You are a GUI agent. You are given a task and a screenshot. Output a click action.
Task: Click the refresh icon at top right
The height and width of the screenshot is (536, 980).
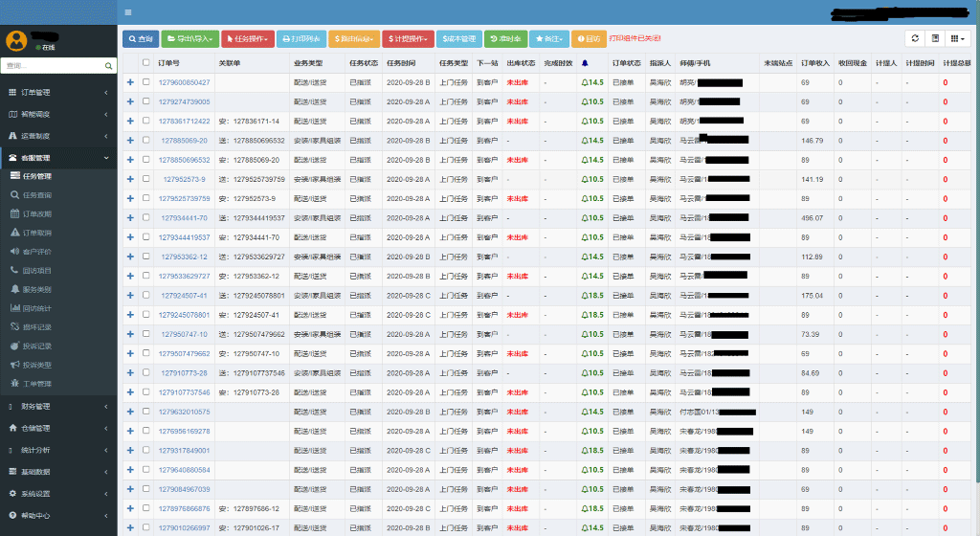click(915, 38)
